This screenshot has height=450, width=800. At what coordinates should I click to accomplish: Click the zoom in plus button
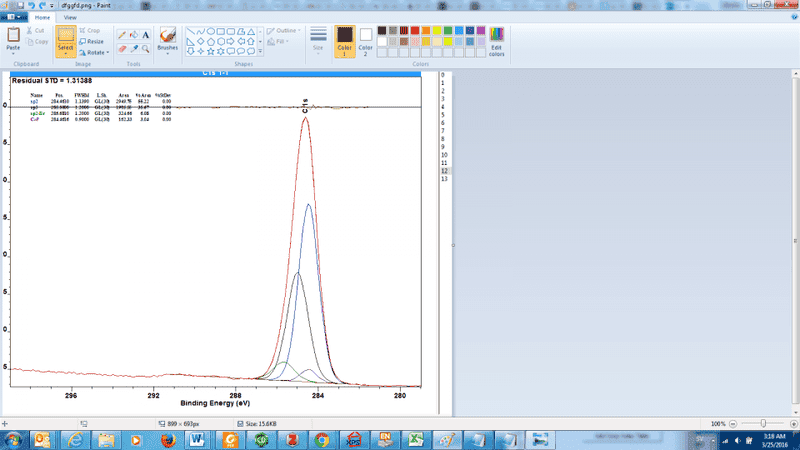click(793, 424)
